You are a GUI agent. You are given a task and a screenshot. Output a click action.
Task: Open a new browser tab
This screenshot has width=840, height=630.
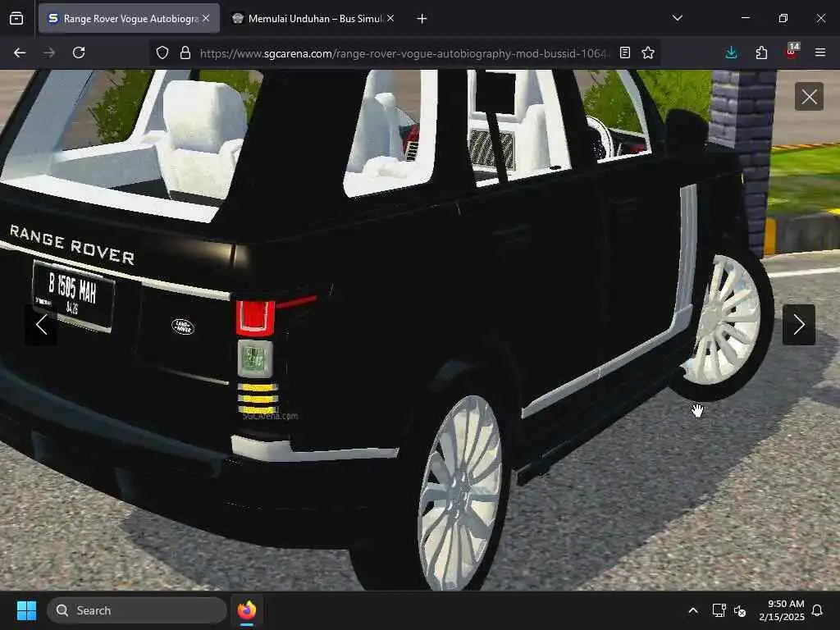tap(422, 19)
